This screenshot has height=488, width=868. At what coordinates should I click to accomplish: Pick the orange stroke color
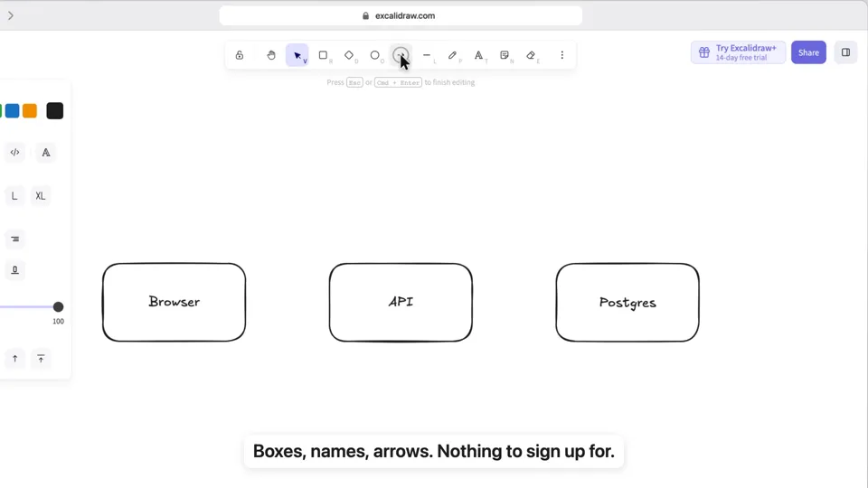pos(30,110)
